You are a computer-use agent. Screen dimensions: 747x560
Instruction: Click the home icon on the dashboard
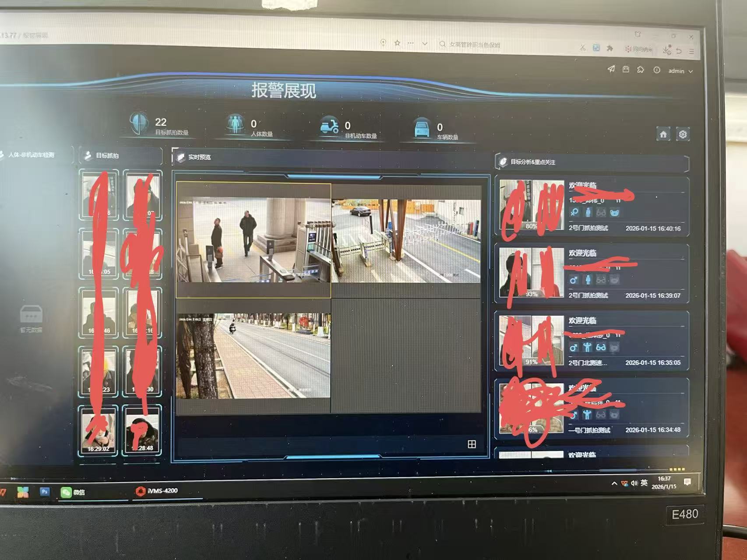tap(663, 134)
